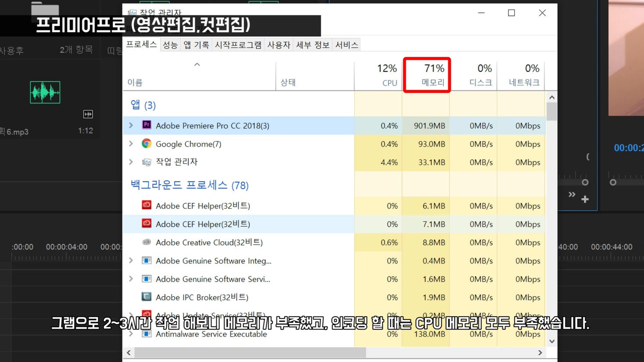This screenshot has width=644, height=362.
Task: Switch to the 앱 기록 tab
Action: [196, 45]
